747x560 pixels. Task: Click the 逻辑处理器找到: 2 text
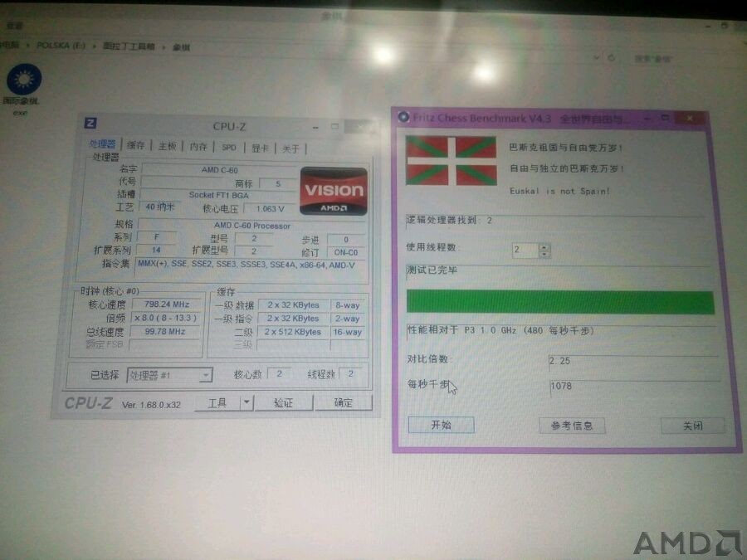coord(449,220)
